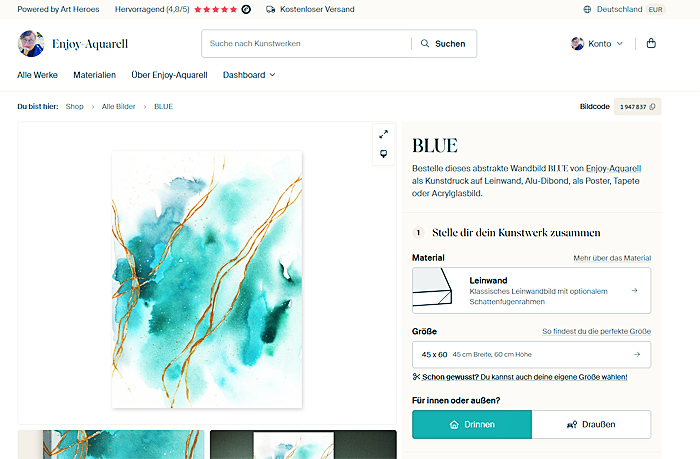This screenshot has width=700, height=459.
Task: Go to Alle Bilder breadcrumb
Action: coord(118,106)
